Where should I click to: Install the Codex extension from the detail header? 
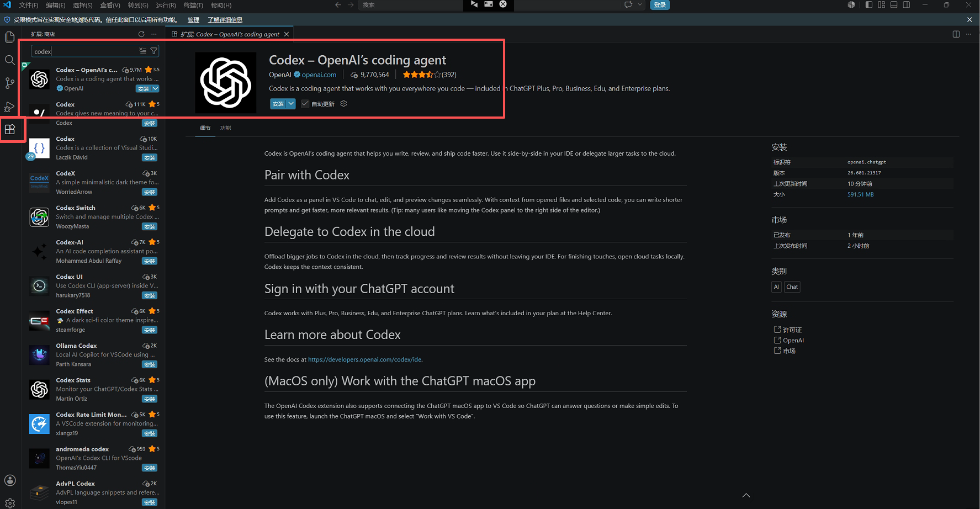[278, 104]
